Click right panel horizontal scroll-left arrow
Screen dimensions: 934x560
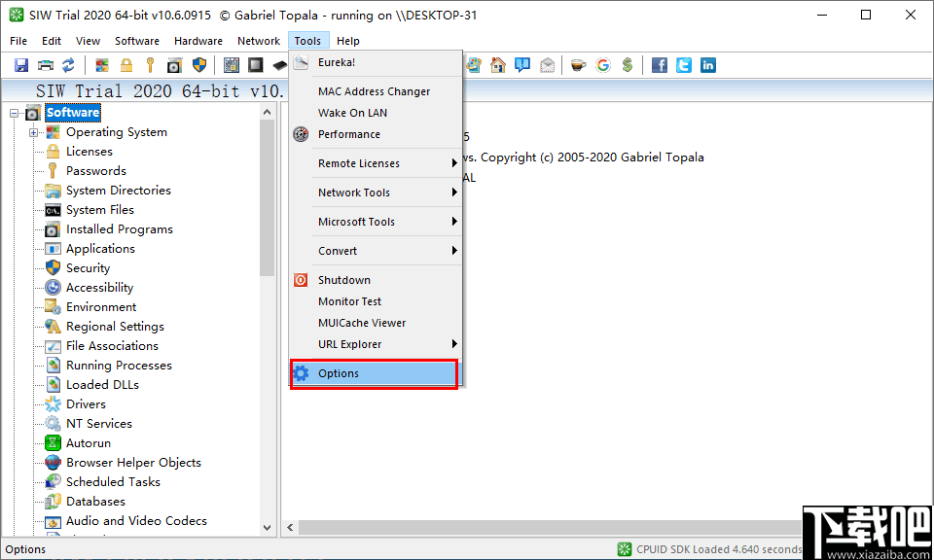[290, 527]
